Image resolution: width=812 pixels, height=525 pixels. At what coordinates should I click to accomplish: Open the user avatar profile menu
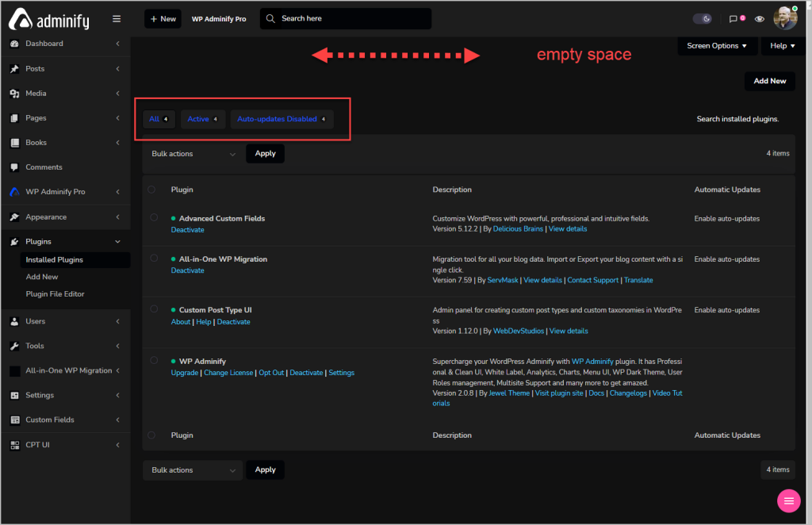click(x=785, y=18)
